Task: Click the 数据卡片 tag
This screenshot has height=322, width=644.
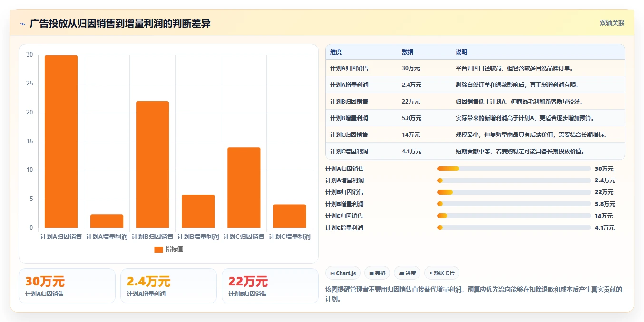Action: tap(442, 273)
